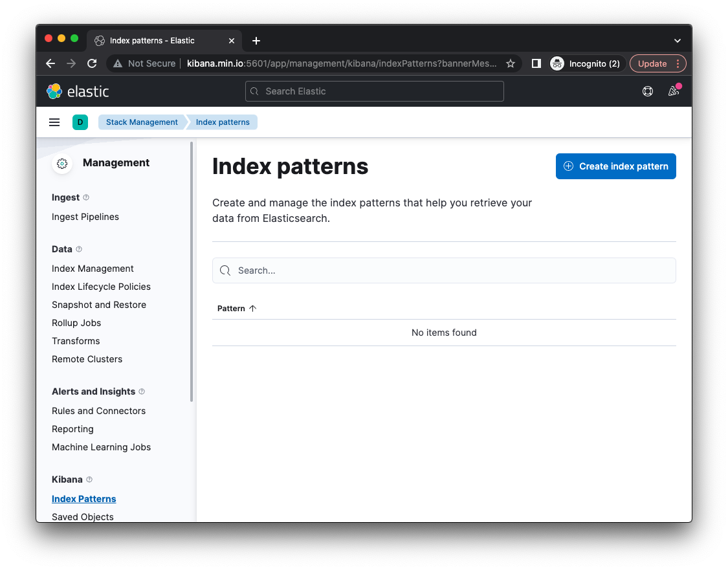Click the green D space avatar
This screenshot has height=570, width=728.
[80, 122]
